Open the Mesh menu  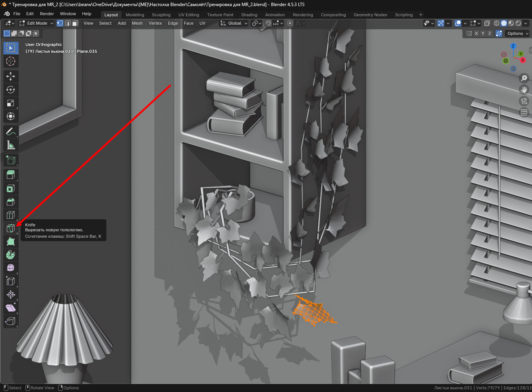point(137,23)
